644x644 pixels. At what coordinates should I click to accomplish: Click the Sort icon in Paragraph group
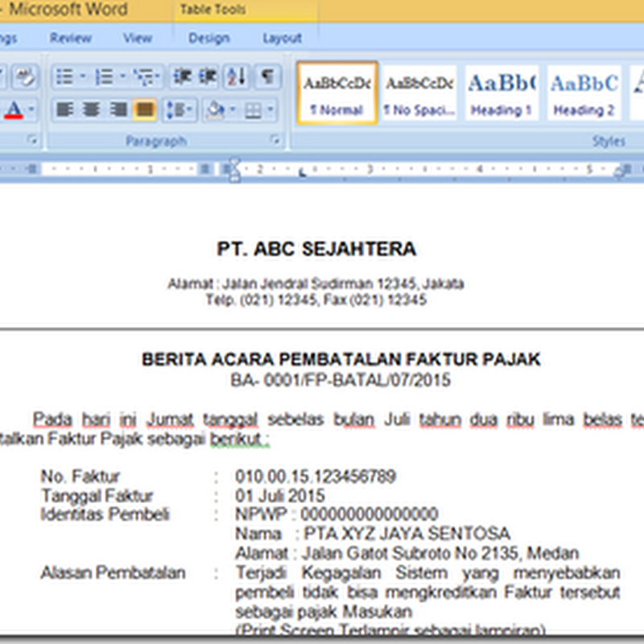tap(236, 76)
